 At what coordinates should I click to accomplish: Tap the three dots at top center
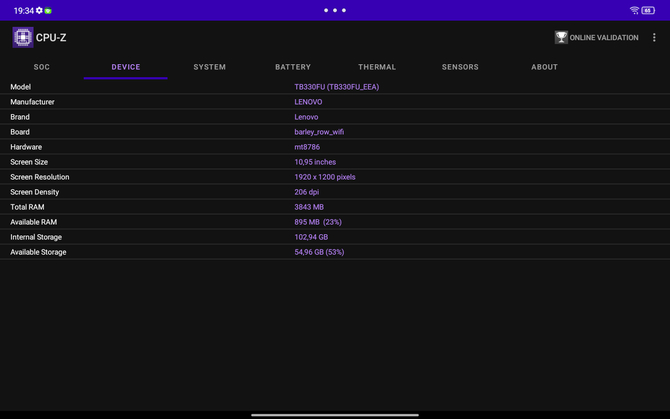click(335, 10)
